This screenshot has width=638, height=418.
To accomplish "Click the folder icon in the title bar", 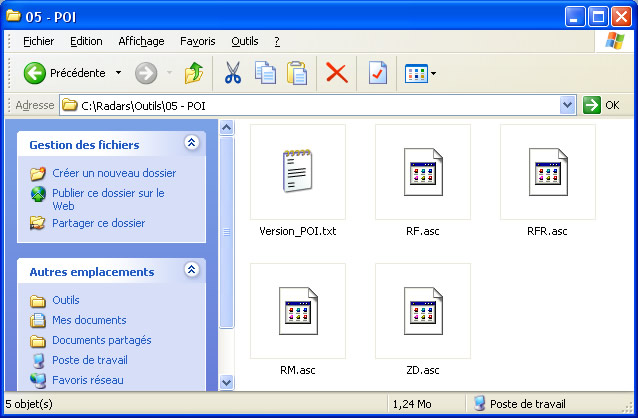I will click(13, 16).
